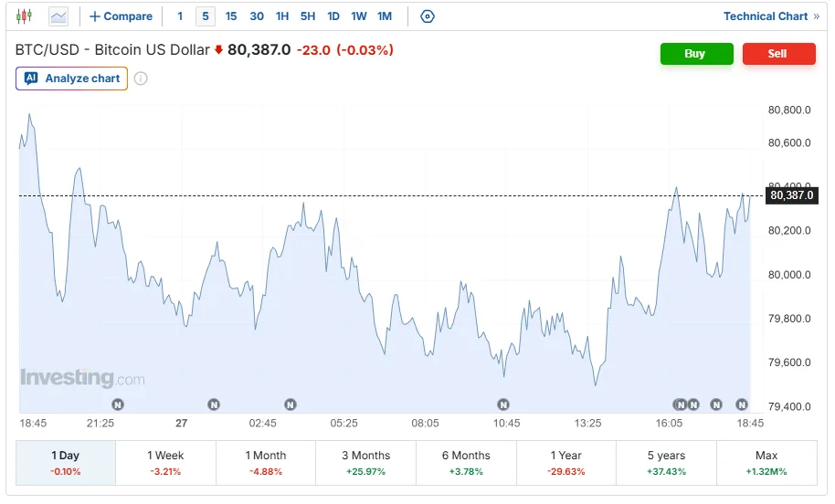Select the 5 minute interval
Viewport: 835px width, 504px height.
click(x=206, y=16)
